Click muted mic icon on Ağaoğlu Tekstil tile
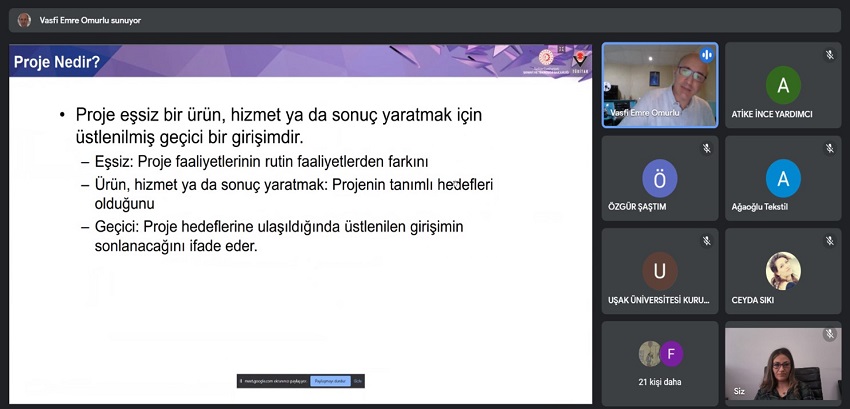This screenshot has height=409, width=850. pyautogui.click(x=829, y=148)
